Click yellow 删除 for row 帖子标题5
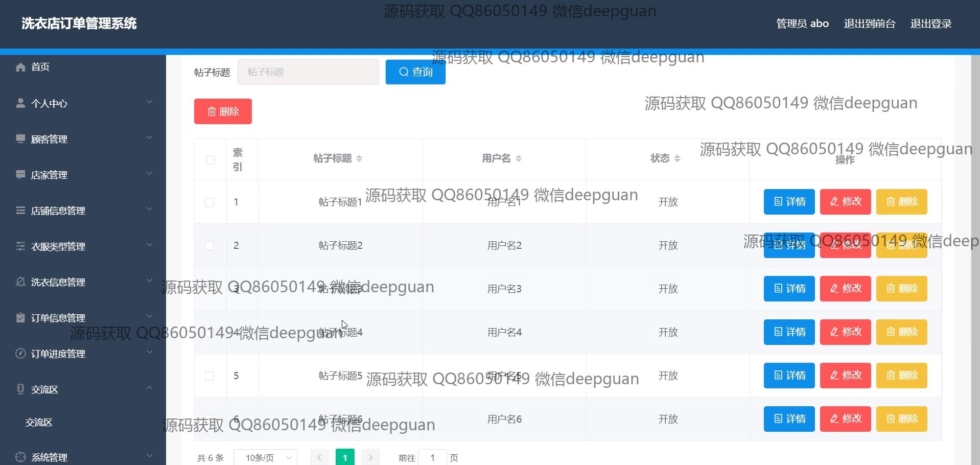Screen dimensions: 980x465 point(902,376)
